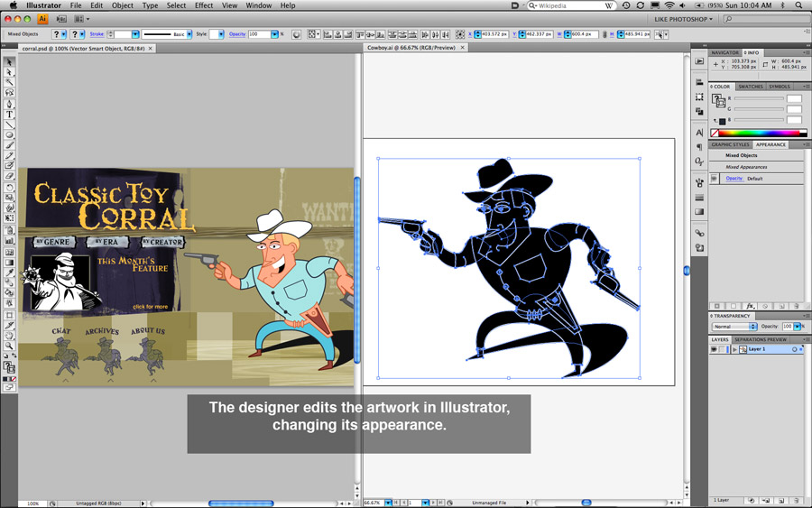The image size is (812, 508).
Task: Click the create new layer icon
Action: [781, 500]
